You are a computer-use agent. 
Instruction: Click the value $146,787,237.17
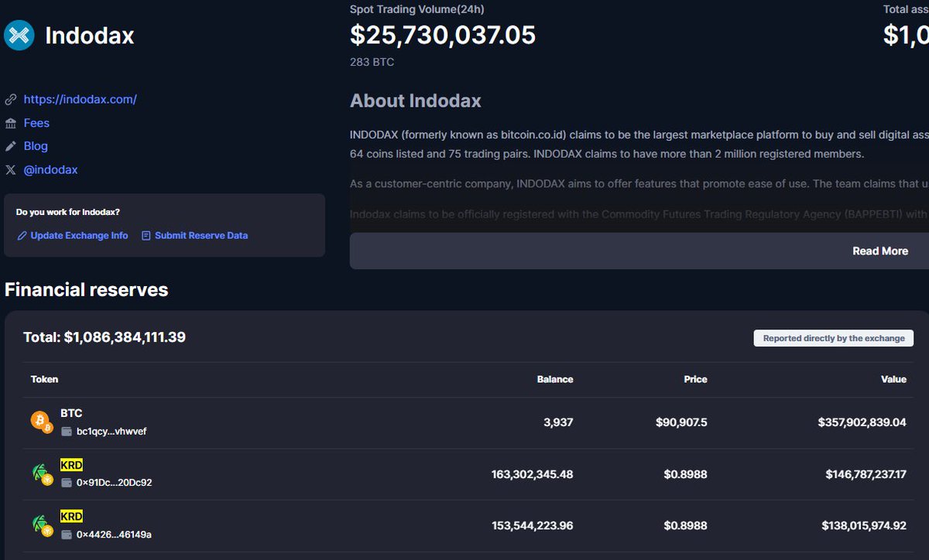pyautogui.click(x=866, y=473)
